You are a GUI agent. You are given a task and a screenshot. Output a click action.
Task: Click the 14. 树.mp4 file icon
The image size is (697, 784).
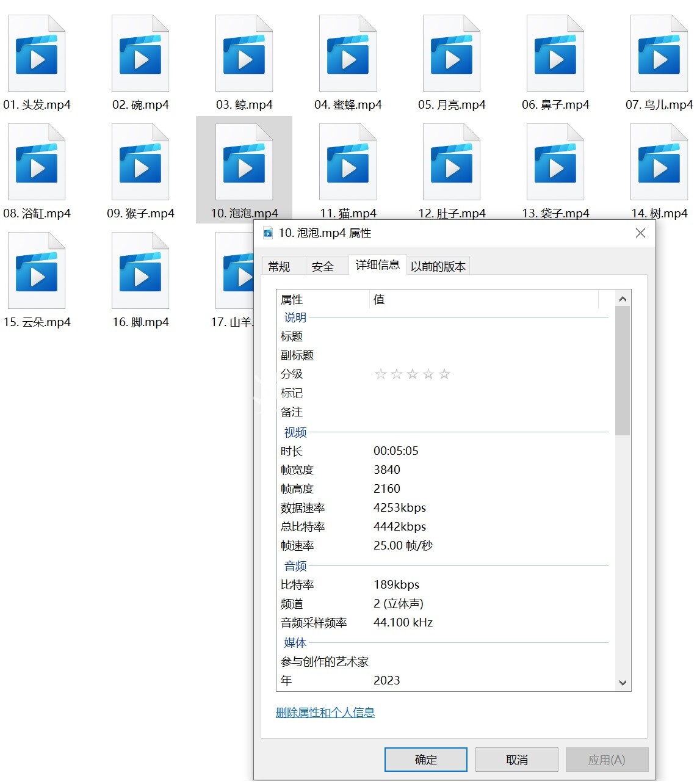(x=659, y=164)
